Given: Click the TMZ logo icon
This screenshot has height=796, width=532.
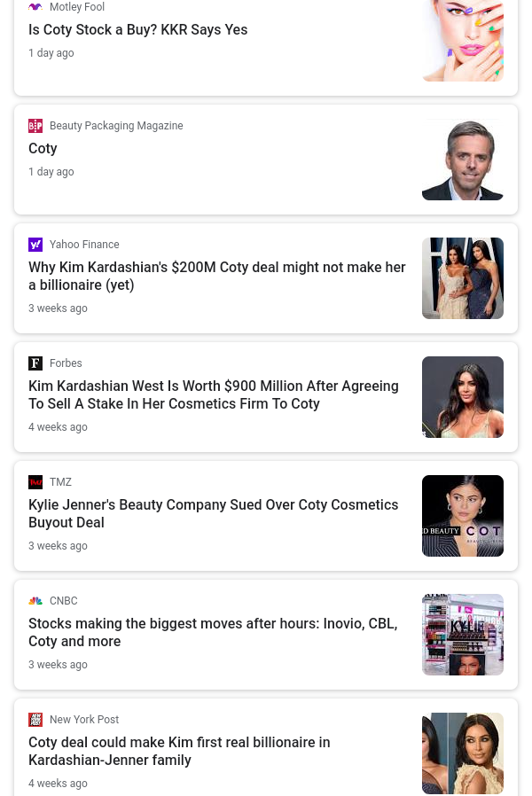Looking at the screenshot, I should (35, 482).
